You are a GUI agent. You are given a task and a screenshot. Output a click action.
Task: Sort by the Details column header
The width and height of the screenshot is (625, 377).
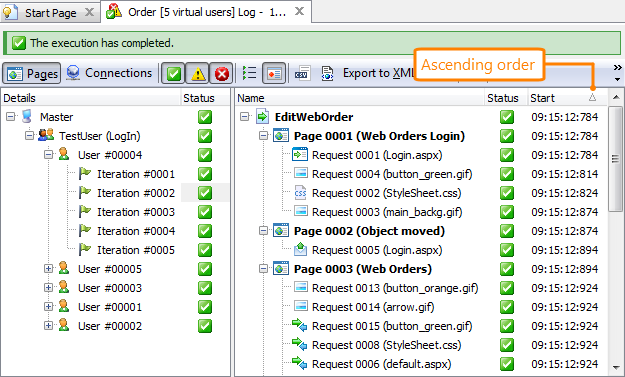click(91, 98)
